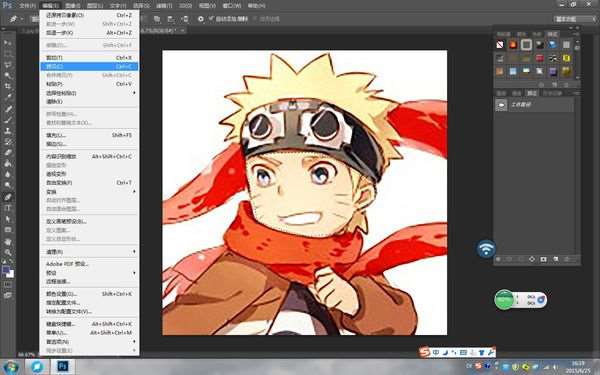This screenshot has height=375, width=600.
Task: Choose 剪切 Ctrl+X menu item
Action: 89,58
